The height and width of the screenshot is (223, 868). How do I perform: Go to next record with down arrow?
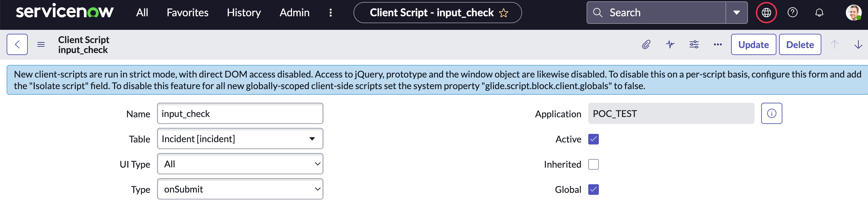click(x=858, y=44)
